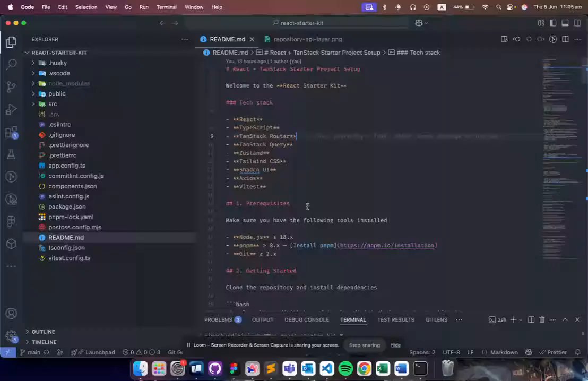Close the bottom panel

click(577, 319)
